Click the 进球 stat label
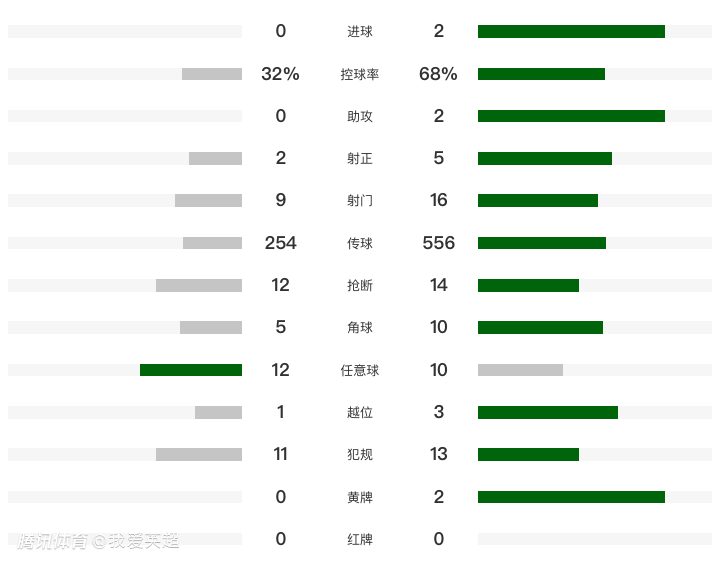Screen dimensions: 717x565 [x=360, y=32]
